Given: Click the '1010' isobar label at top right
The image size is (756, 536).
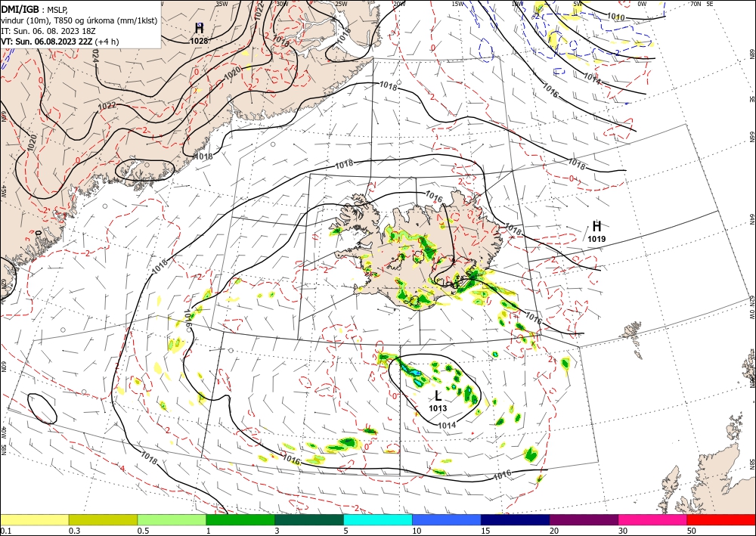Looking at the screenshot, I should (615, 17).
